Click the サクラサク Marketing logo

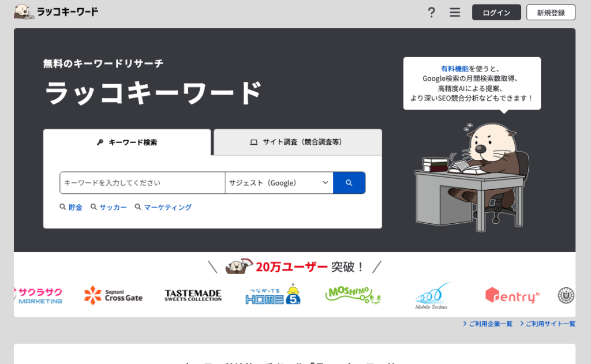[39, 296]
